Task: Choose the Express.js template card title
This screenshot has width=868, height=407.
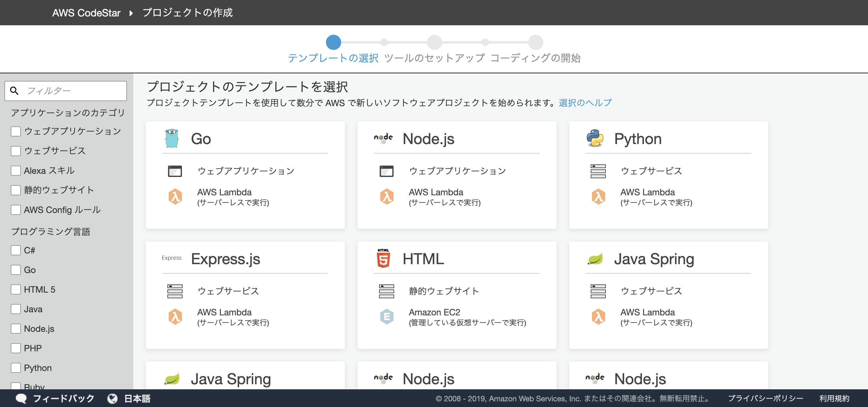Action: tap(226, 259)
